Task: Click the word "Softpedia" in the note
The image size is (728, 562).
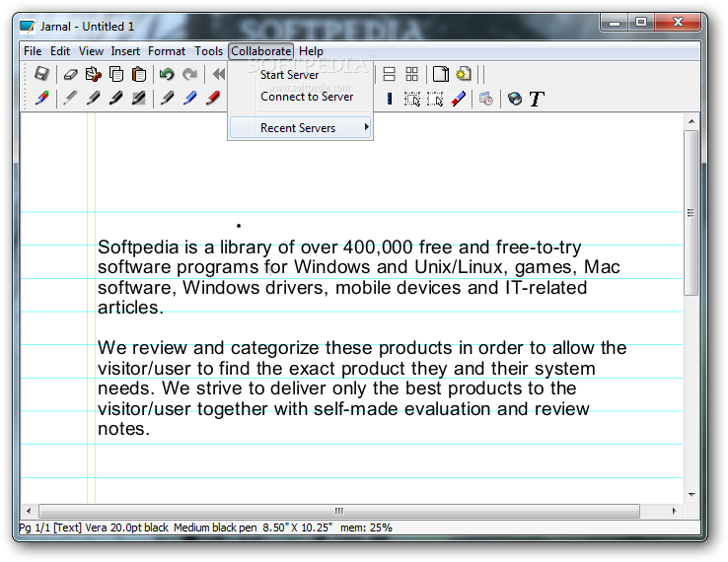Action: pyautogui.click(x=138, y=247)
